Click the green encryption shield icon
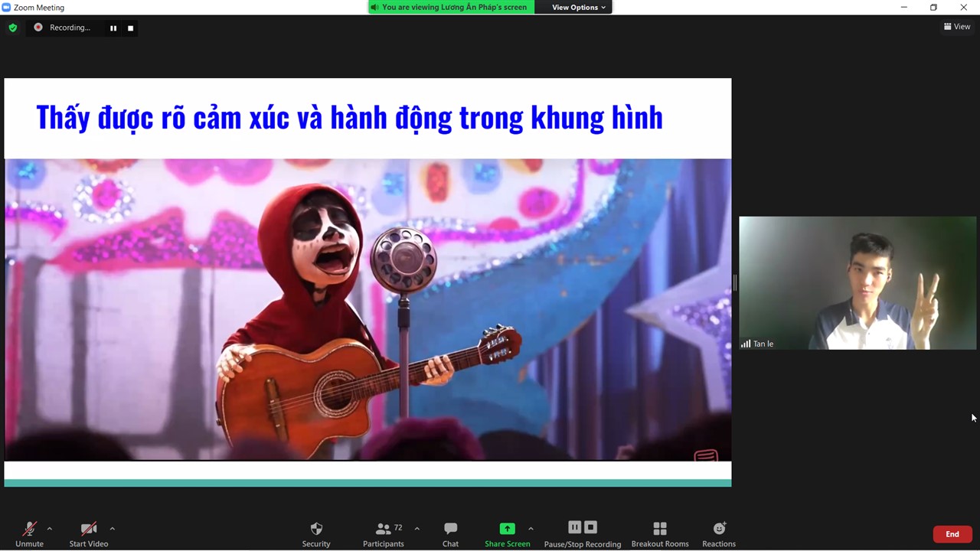980x551 pixels. pos(12,28)
